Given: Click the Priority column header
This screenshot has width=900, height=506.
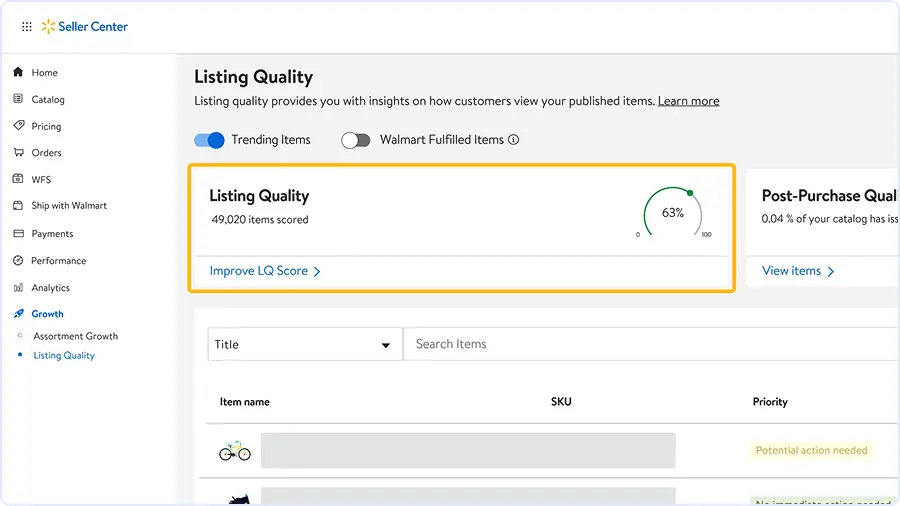Looking at the screenshot, I should pyautogui.click(x=770, y=402).
